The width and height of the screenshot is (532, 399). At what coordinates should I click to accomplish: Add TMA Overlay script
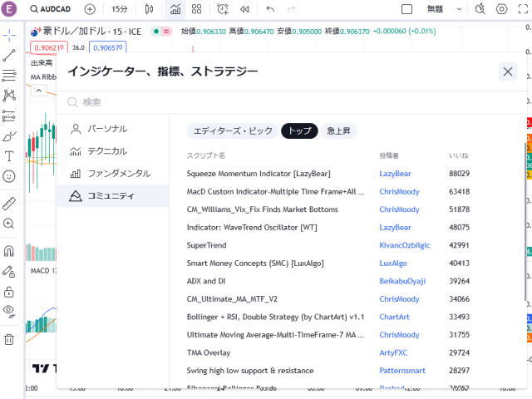coord(209,352)
